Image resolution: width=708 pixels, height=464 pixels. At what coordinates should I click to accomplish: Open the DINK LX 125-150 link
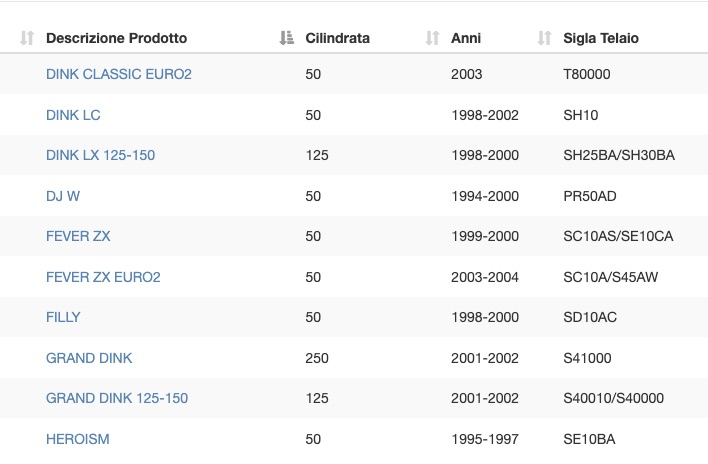100,155
